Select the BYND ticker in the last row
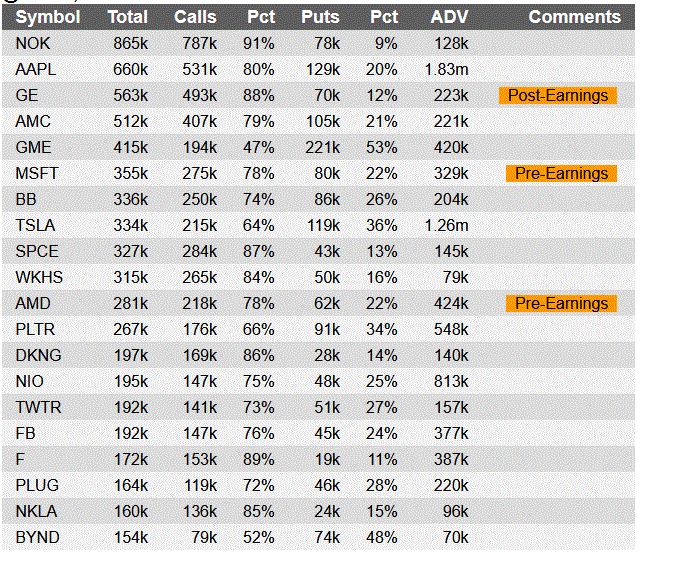The image size is (682, 563). [37, 538]
